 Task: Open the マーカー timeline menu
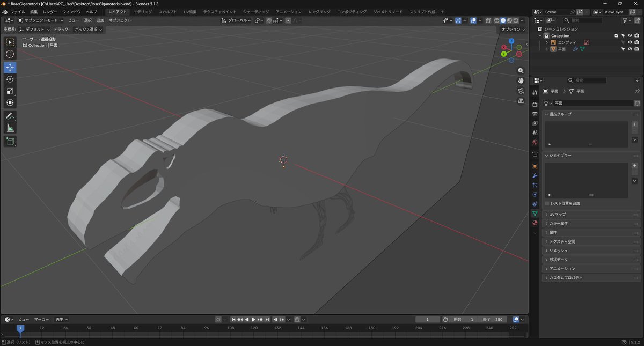coord(42,320)
